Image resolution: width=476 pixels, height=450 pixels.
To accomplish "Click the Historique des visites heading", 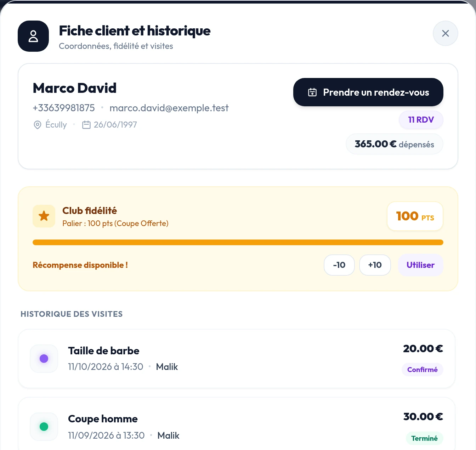I will pos(72,314).
